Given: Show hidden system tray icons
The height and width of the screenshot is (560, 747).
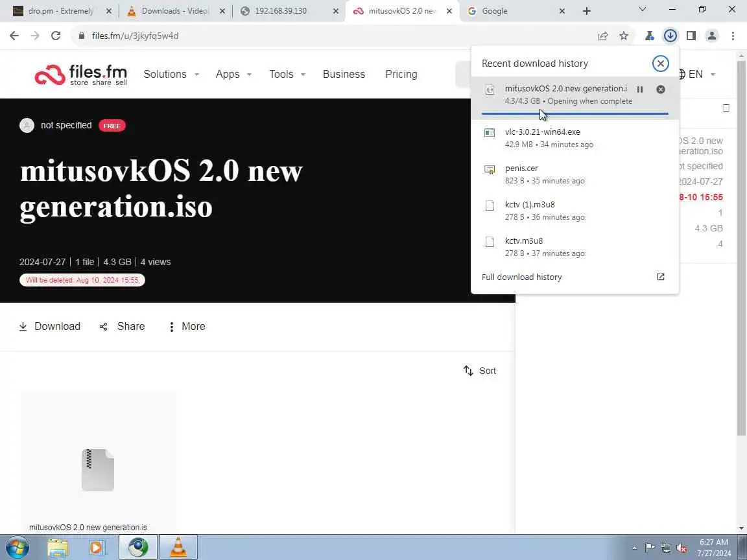Looking at the screenshot, I should (x=634, y=548).
